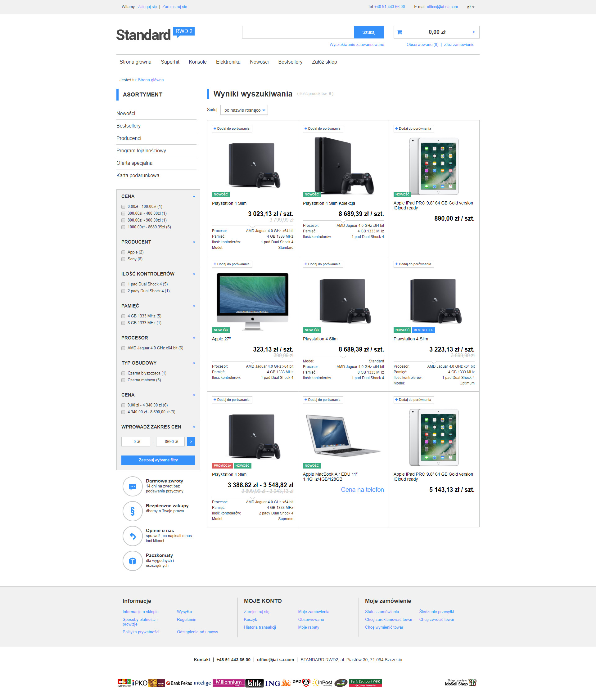This screenshot has height=700, width=596.
Task: Open Program lojalnościowy in sidebar
Action: click(141, 150)
